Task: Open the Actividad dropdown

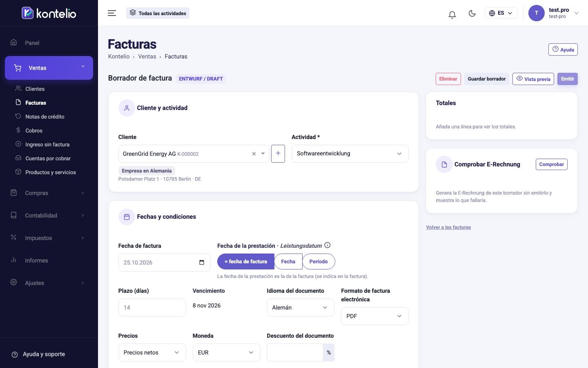Action: tap(350, 154)
